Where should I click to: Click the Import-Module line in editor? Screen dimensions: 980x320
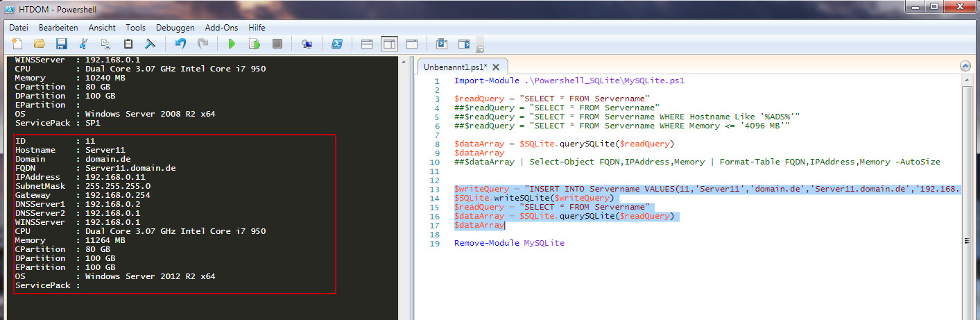(569, 81)
